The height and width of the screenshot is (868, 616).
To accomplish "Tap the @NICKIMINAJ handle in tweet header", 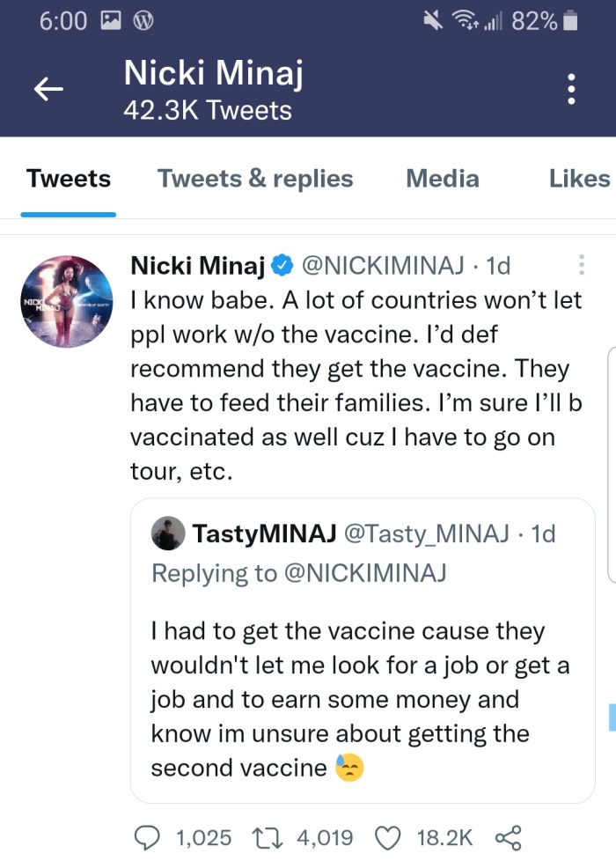I will point(388,264).
